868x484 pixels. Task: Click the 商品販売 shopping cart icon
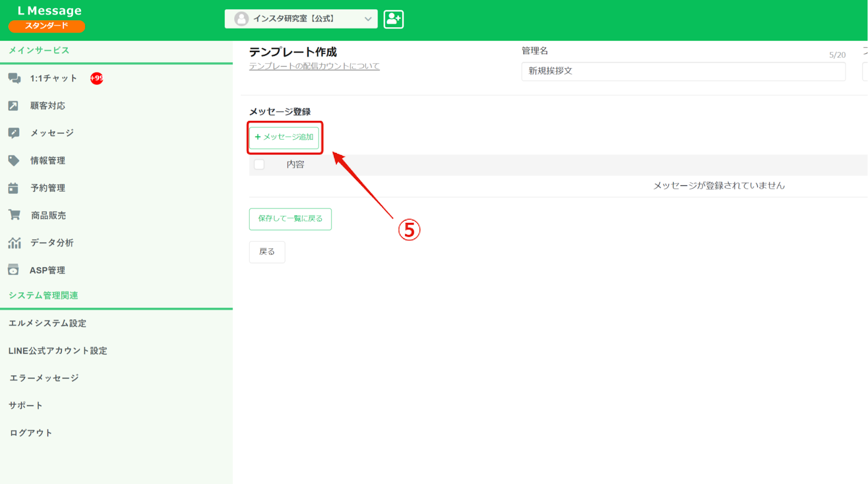15,215
